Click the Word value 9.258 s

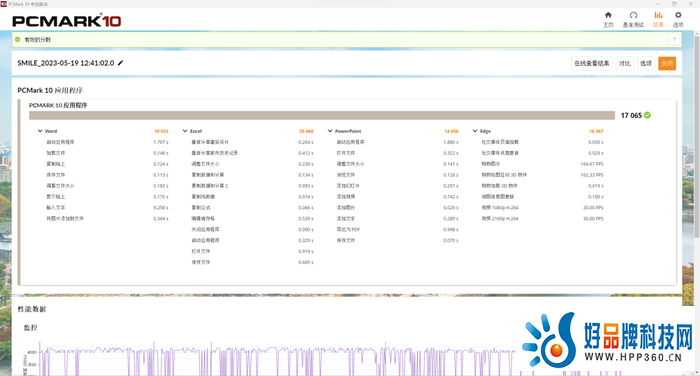[x=161, y=208]
